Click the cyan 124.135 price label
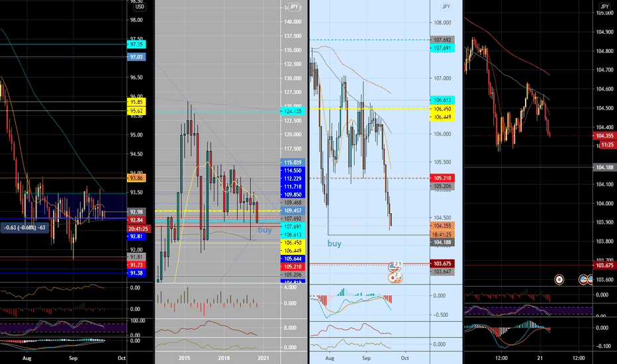This screenshot has height=364, width=617. [x=293, y=111]
